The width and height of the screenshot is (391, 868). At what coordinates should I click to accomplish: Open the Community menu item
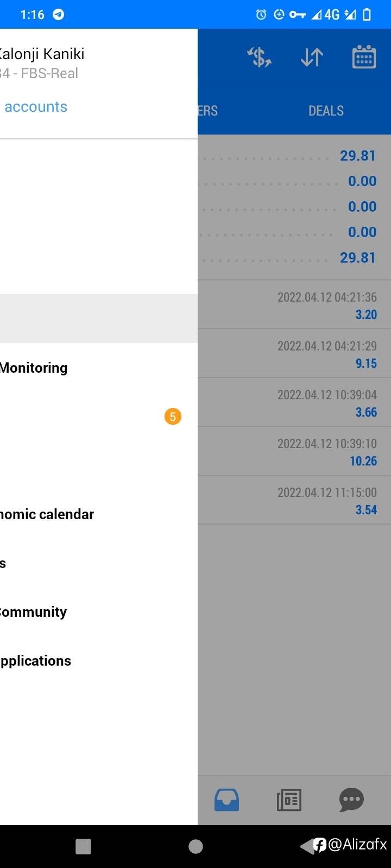coord(34,612)
